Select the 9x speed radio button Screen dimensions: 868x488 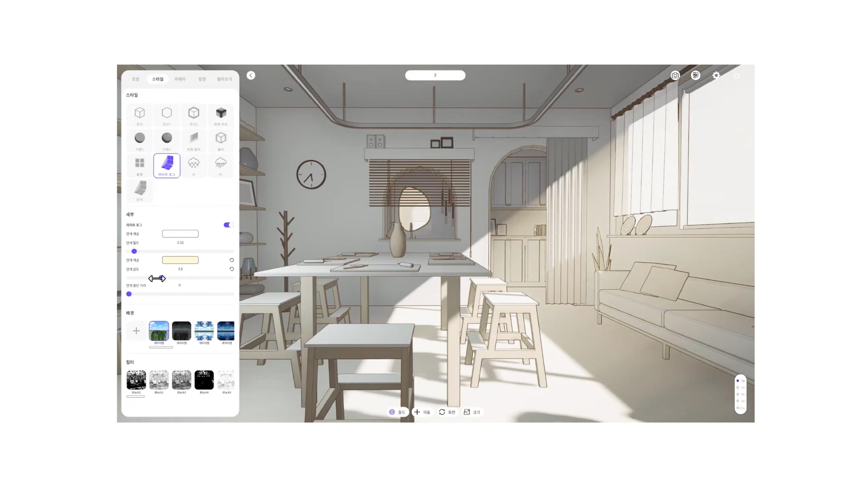[x=737, y=401]
